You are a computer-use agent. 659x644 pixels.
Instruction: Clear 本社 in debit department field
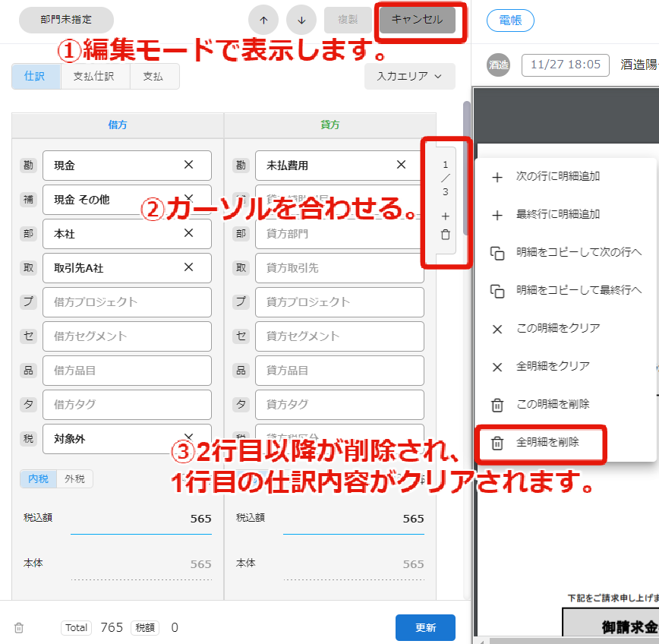coord(189,233)
